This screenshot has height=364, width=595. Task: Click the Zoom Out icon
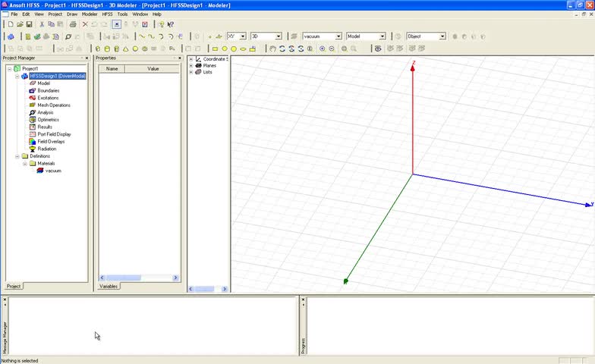[332, 49]
